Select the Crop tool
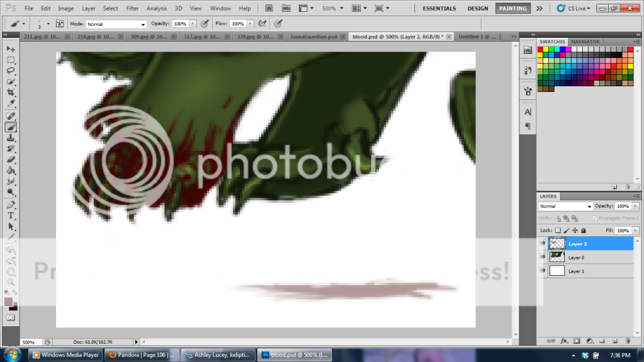This screenshot has height=362, width=644. (x=11, y=93)
